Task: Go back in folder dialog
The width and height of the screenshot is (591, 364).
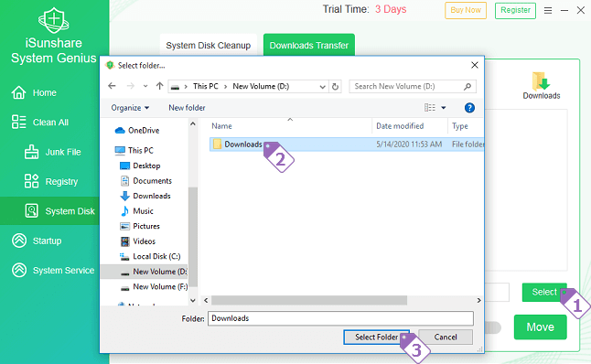Action: click(112, 86)
